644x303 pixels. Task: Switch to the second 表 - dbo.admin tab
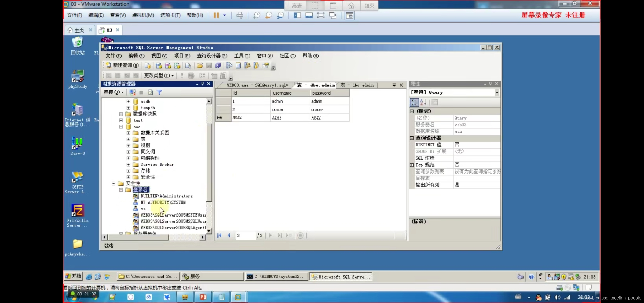[x=357, y=85]
